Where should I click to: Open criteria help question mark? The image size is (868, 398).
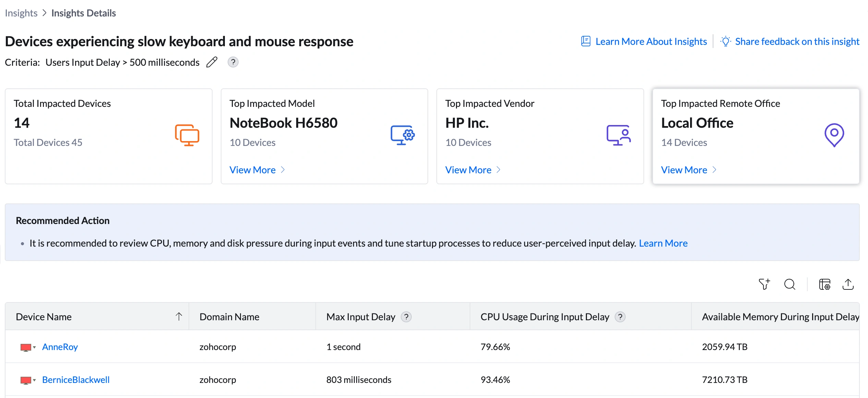point(233,62)
